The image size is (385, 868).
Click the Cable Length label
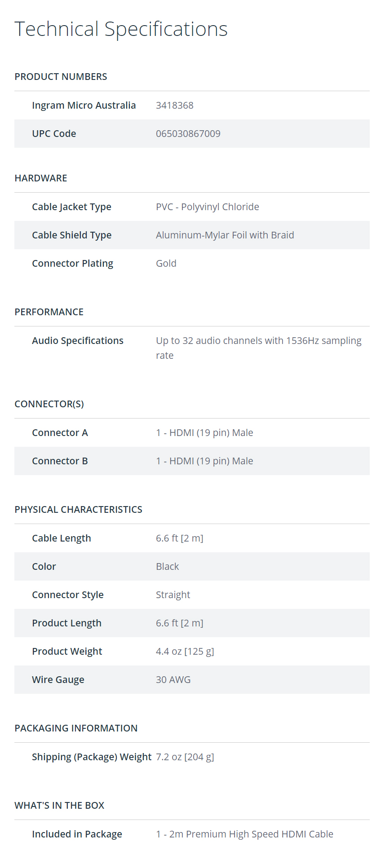[x=62, y=538]
